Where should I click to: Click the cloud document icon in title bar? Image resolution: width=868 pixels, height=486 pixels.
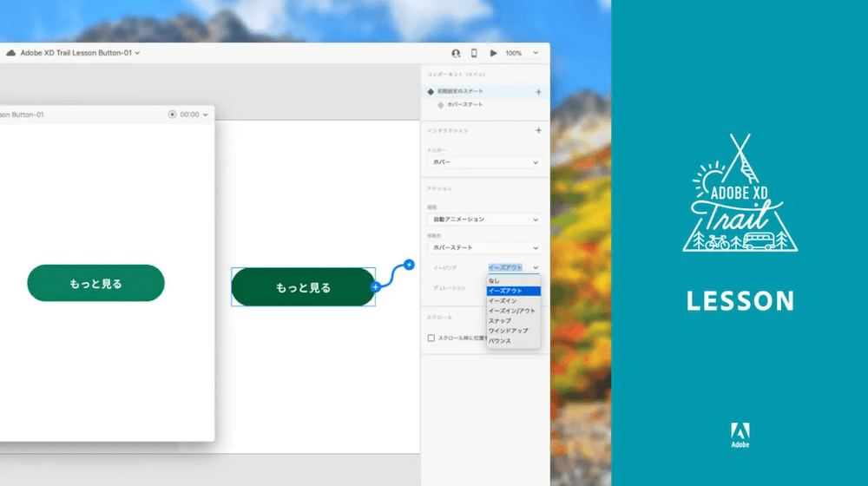(x=10, y=53)
